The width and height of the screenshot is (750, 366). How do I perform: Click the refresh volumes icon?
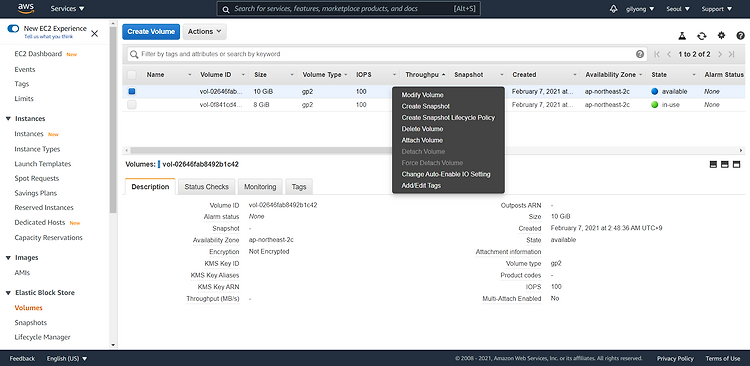coord(701,36)
